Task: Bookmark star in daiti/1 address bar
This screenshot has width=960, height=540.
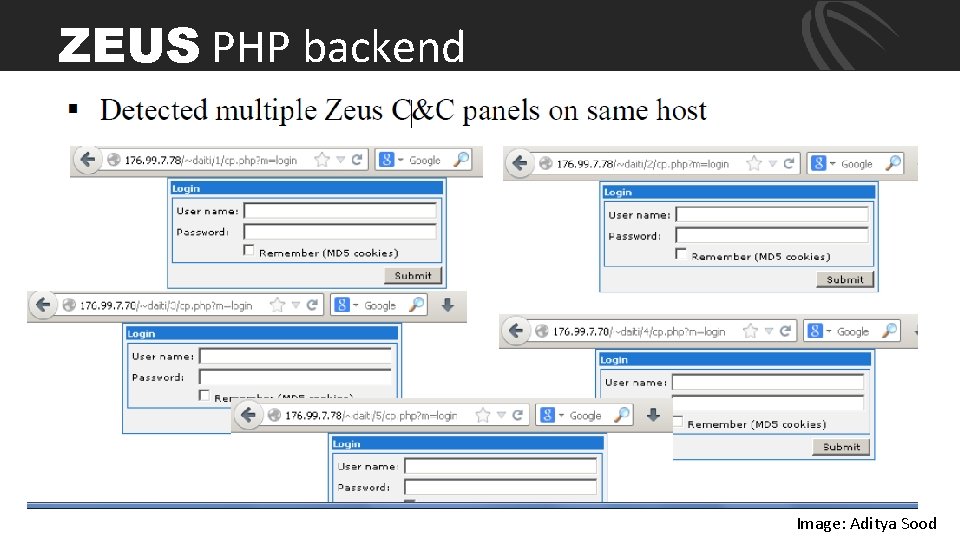Action: coord(321,160)
